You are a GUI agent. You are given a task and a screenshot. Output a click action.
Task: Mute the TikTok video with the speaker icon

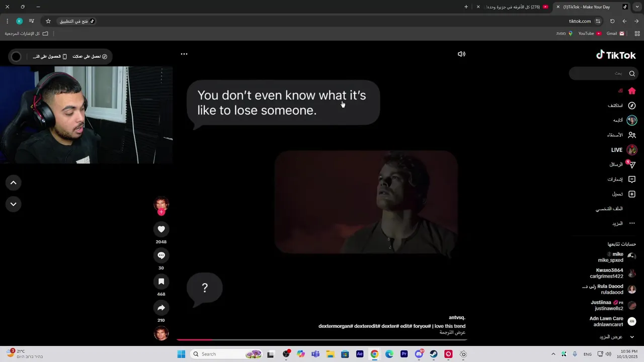461,54
